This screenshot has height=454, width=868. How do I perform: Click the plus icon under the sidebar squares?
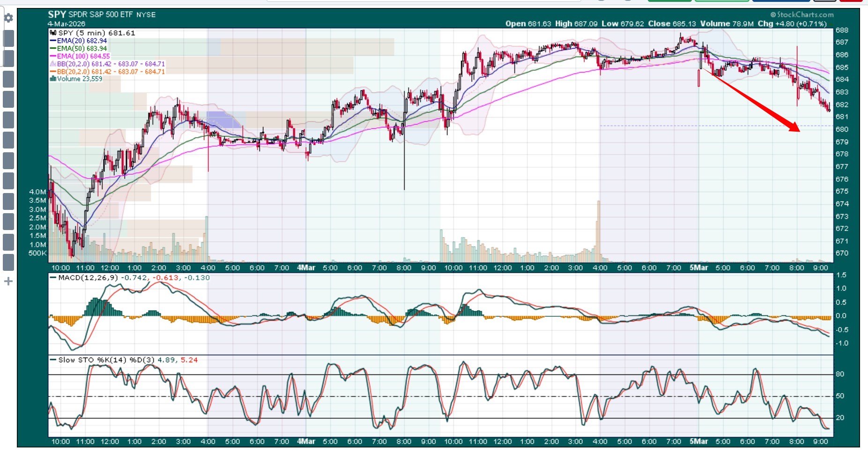tap(8, 282)
